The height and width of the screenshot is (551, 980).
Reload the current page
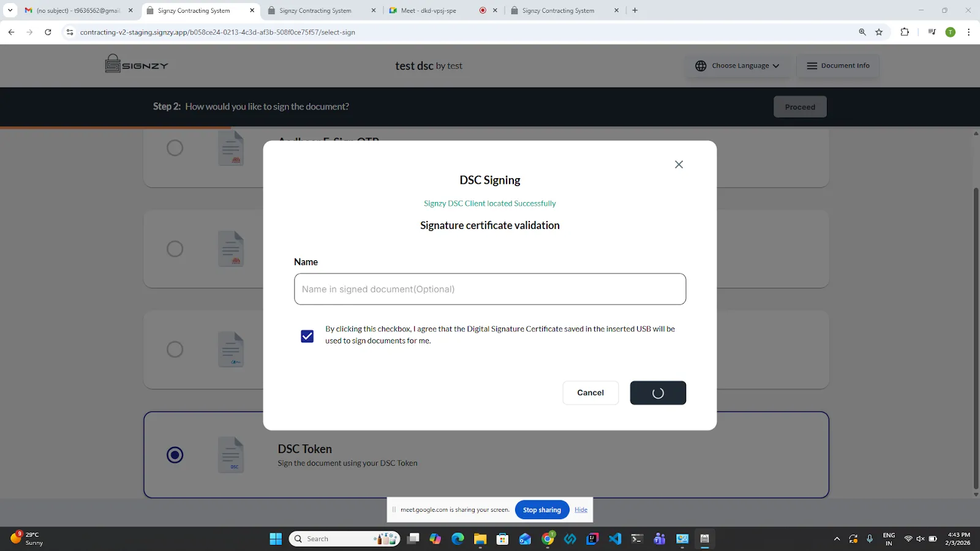(48, 32)
